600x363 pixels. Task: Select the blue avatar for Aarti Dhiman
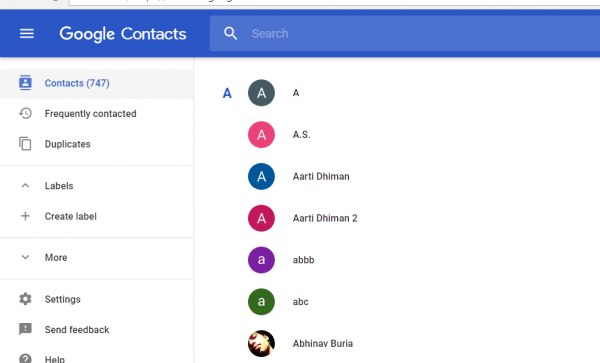261,176
